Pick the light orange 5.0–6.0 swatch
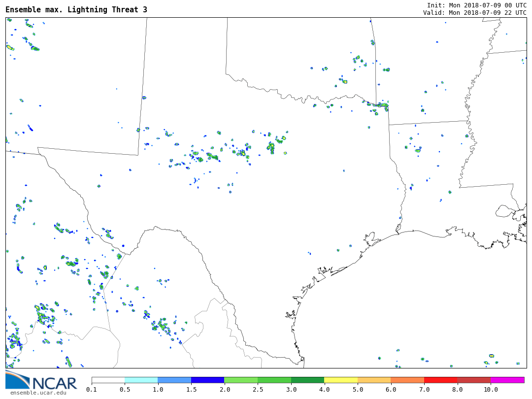 374,380
